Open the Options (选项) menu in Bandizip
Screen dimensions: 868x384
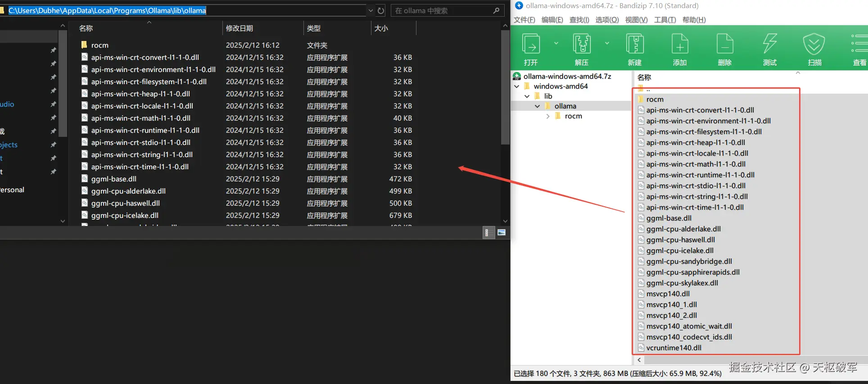(607, 20)
